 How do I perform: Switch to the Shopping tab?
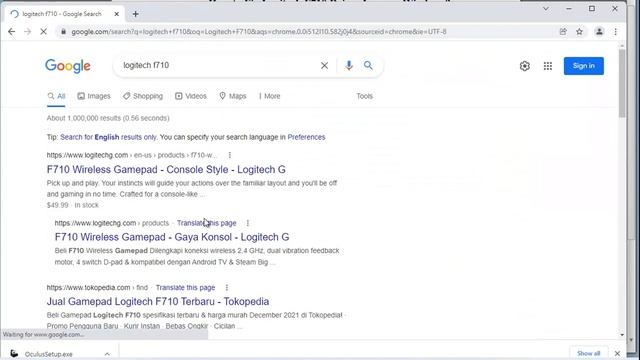pos(143,96)
